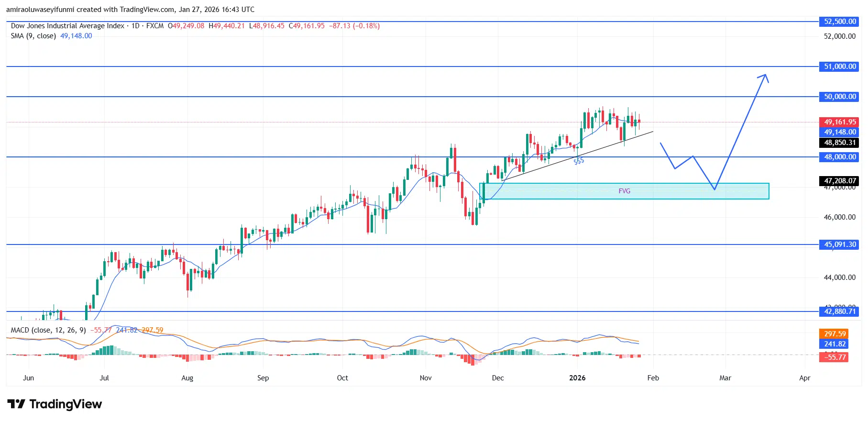This screenshot has height=422, width=868.
Task: Click the blue 49,148.00 SMA price tag
Action: click(839, 132)
